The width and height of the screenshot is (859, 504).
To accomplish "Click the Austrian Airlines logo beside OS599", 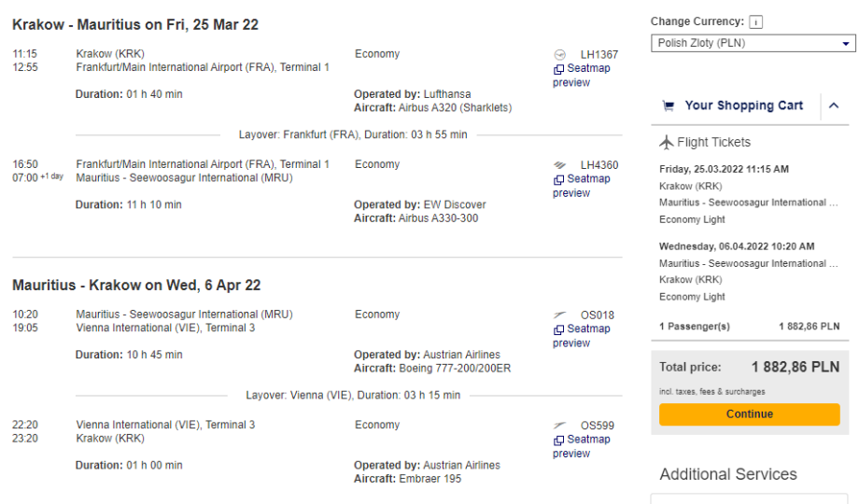I will pos(559,426).
